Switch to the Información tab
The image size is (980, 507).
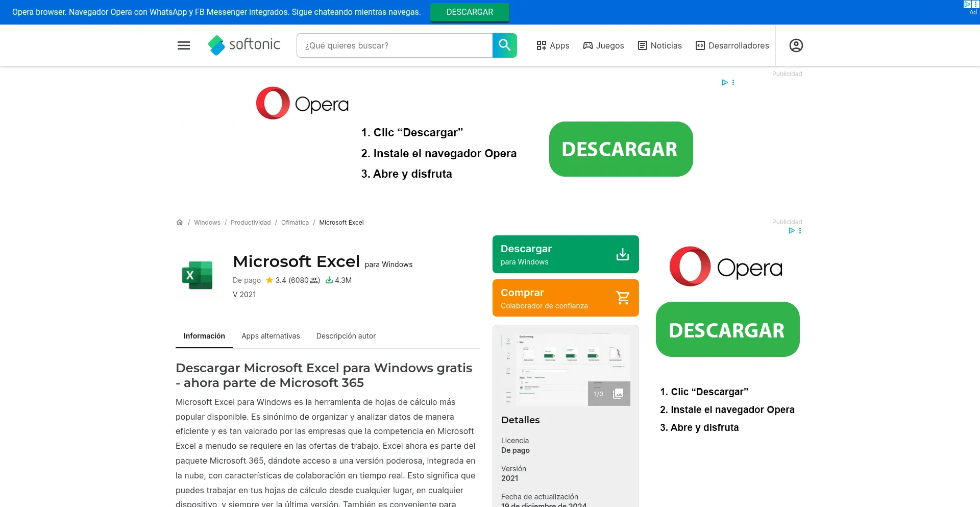[204, 336]
